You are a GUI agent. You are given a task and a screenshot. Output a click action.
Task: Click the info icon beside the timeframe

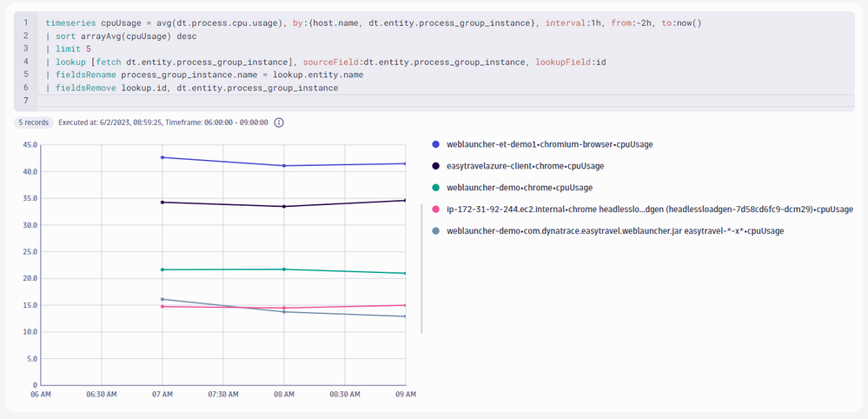[x=279, y=123]
